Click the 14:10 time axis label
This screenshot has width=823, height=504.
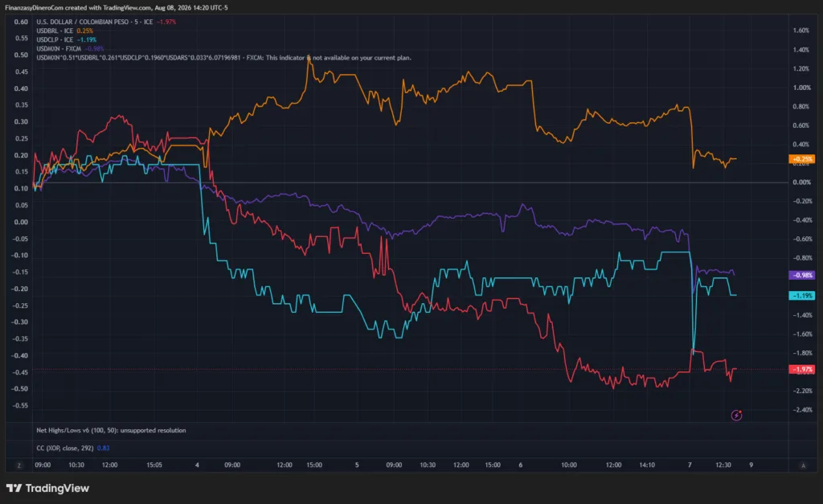647,465
